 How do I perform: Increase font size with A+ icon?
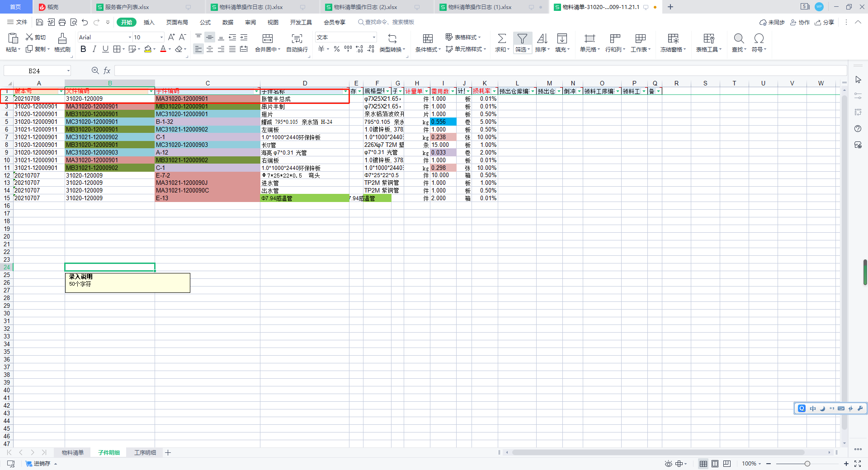click(x=171, y=37)
